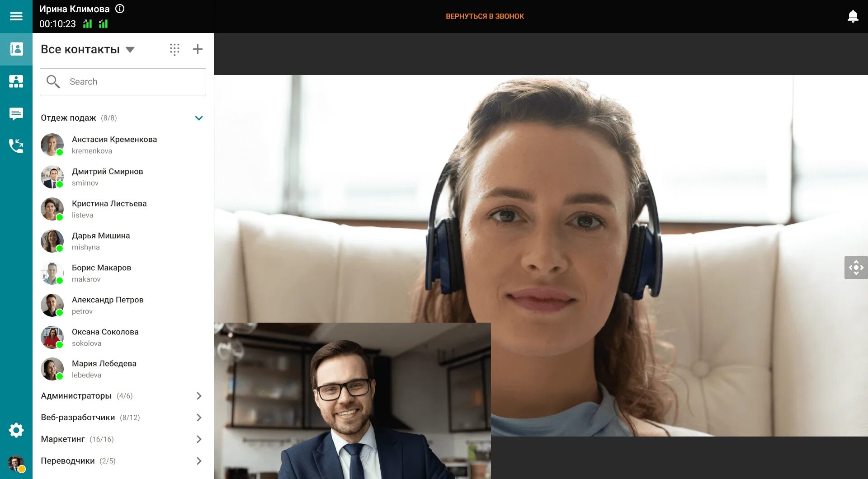Click the petrov username text
The height and width of the screenshot is (479, 868).
pos(82,311)
